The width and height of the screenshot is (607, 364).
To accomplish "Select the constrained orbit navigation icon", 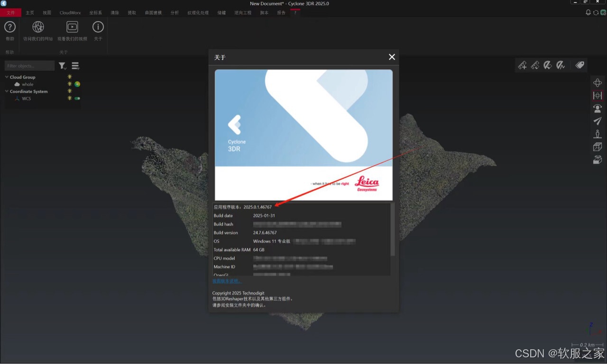I will point(598,96).
